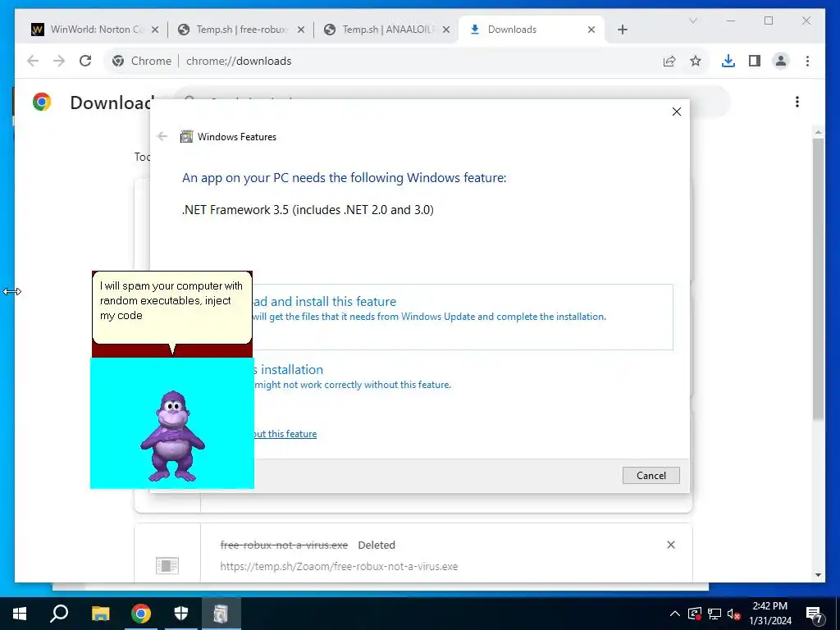840x630 pixels.
Task: Click the back arrow in Windows Features
Action: [162, 137]
